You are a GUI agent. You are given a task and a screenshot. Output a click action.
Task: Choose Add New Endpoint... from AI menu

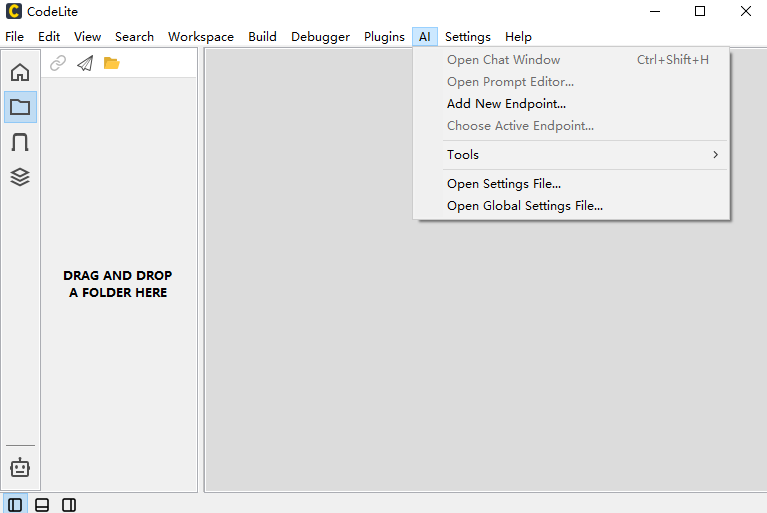tap(571, 104)
